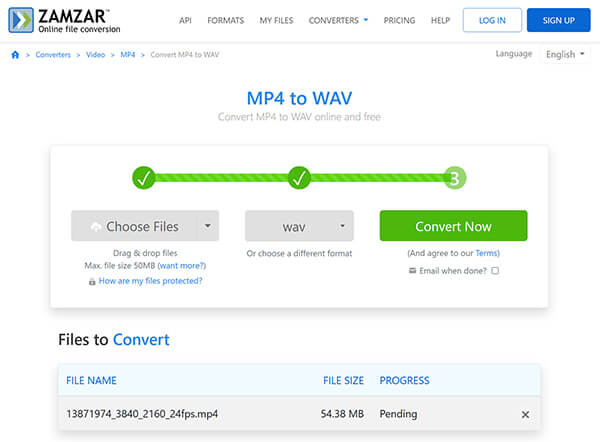Open the API menu item
Image resolution: width=600 pixels, height=442 pixels.
point(185,20)
